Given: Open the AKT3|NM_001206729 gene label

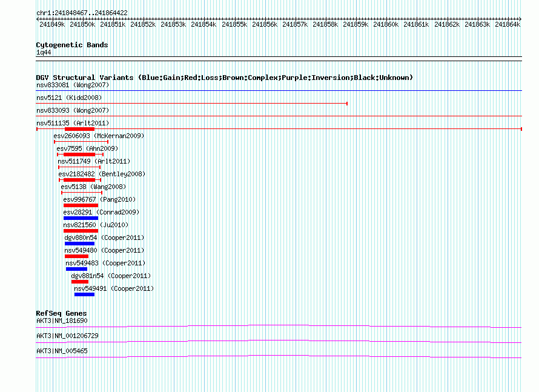Looking at the screenshot, I should 67,336.
